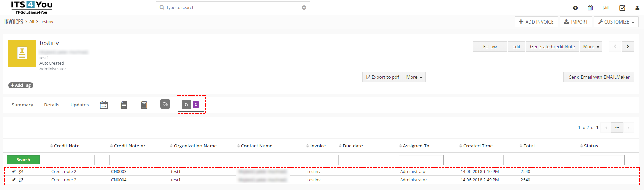Expand the More dropdown beside Generate Credit Note

(x=591, y=46)
